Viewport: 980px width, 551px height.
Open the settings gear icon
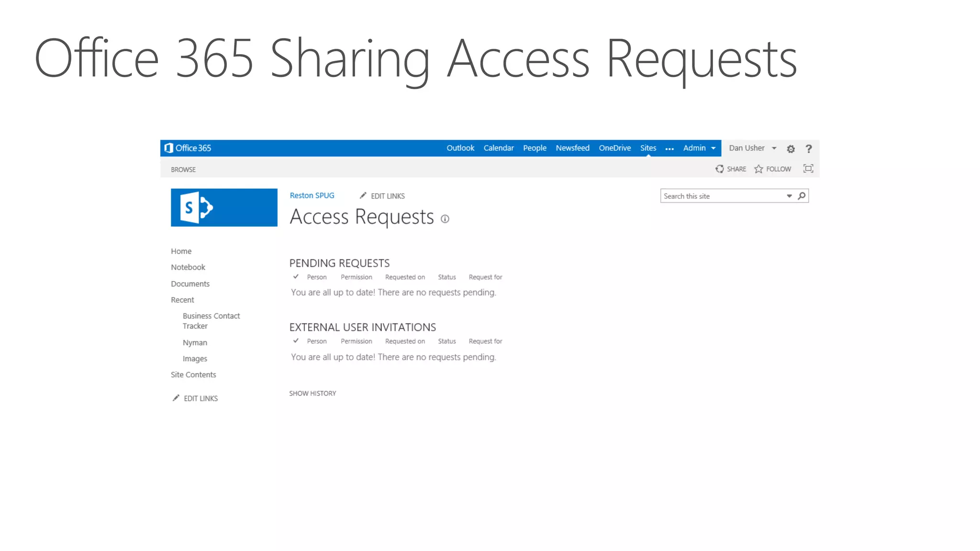pyautogui.click(x=791, y=149)
